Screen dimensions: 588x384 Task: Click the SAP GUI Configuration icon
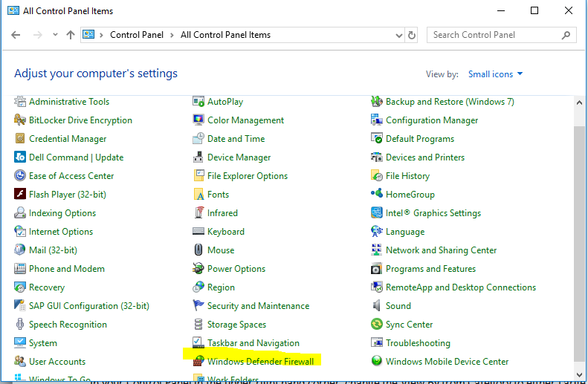[x=20, y=306]
